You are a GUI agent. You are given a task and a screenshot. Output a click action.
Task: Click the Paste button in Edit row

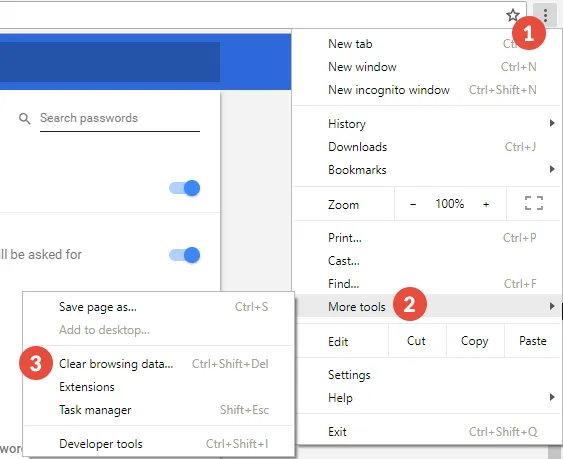(x=533, y=340)
